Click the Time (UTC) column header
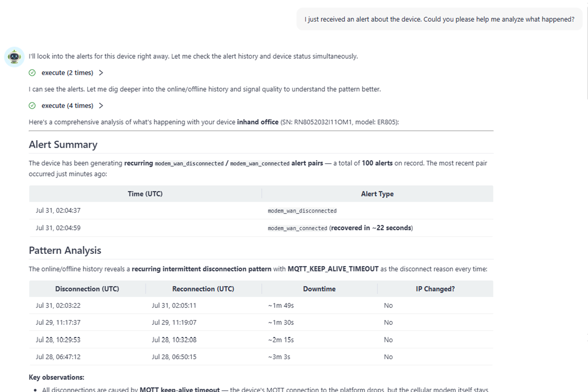 coord(145,194)
